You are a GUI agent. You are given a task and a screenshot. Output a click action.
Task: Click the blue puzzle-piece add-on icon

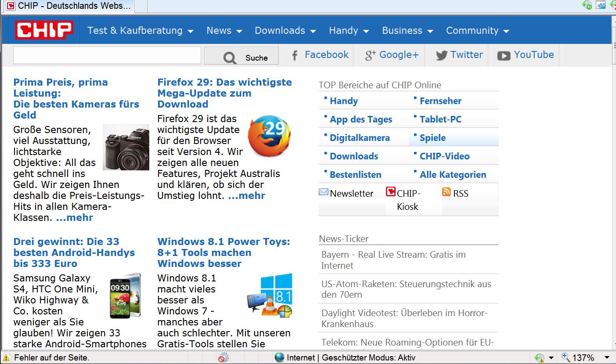(x=601, y=5)
